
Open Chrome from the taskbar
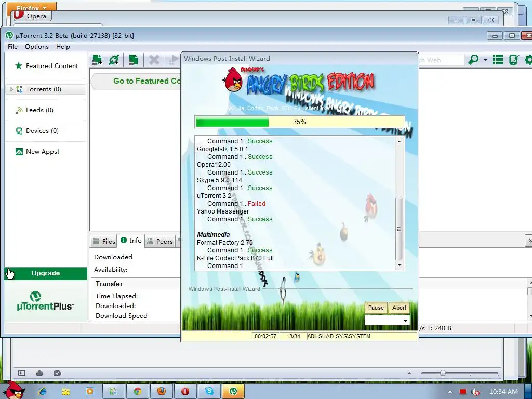(137, 392)
